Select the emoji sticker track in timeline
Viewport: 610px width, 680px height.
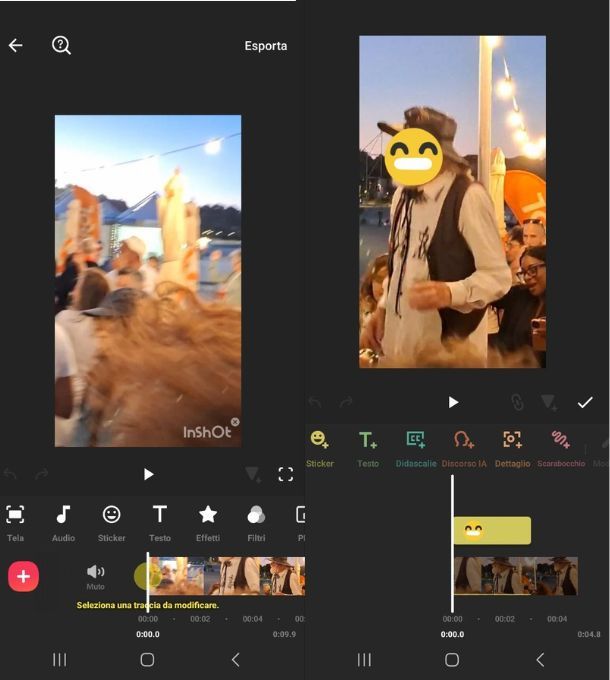click(492, 530)
